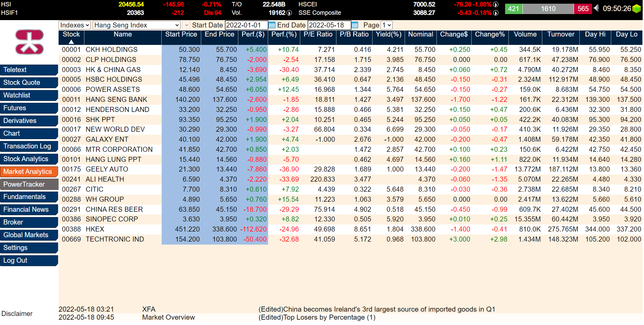
Task: Open the Top Losers by Percentage news headline
Action: pyautogui.click(x=317, y=318)
